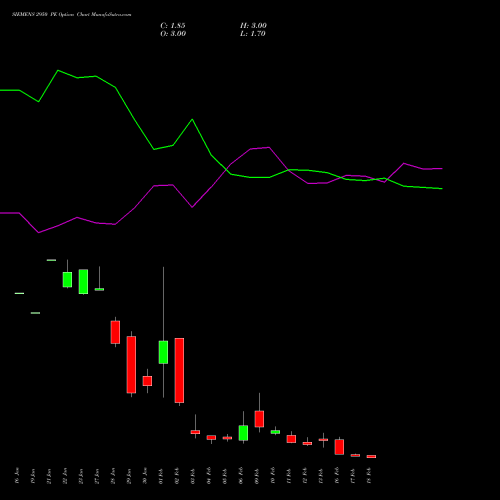
Task: Select the open value "O: 3.00"
Action: (173, 34)
